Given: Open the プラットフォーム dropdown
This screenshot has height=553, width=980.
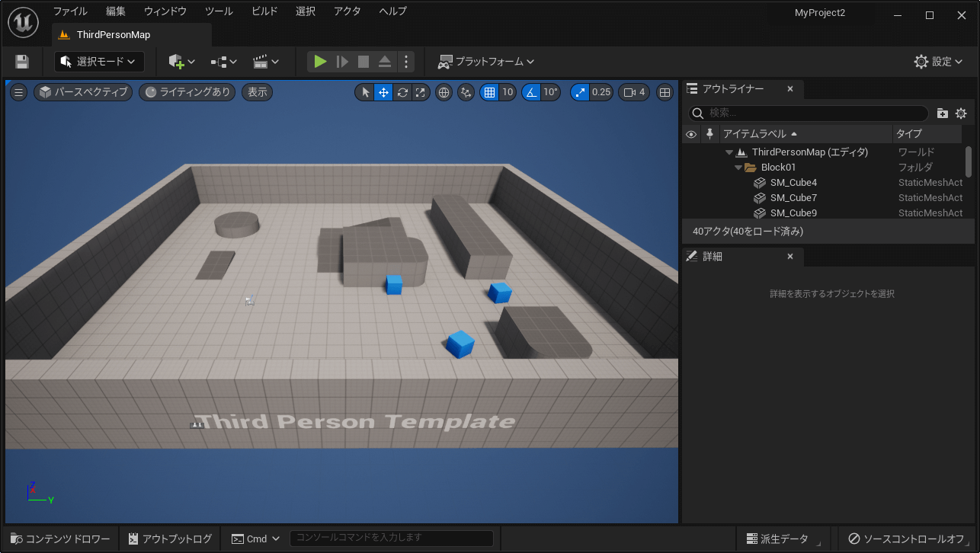Looking at the screenshot, I should pyautogui.click(x=485, y=62).
